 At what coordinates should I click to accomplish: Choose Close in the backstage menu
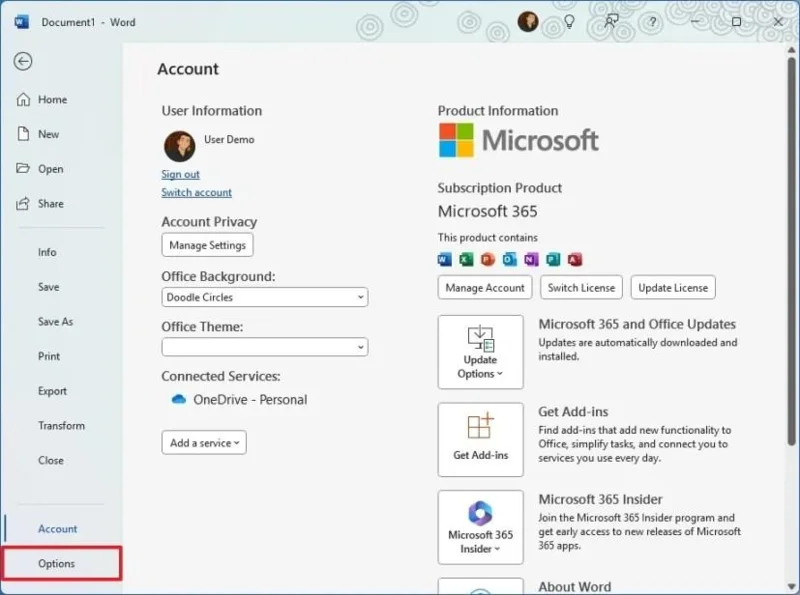(x=51, y=460)
